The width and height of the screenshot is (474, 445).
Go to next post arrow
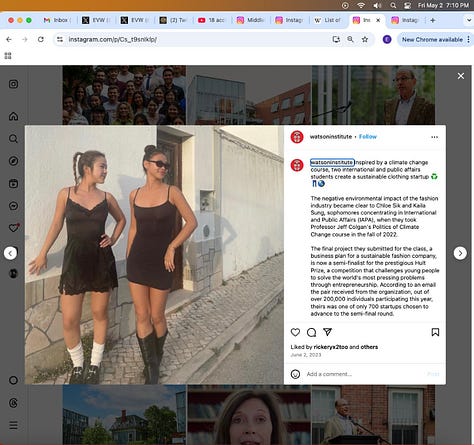click(460, 253)
